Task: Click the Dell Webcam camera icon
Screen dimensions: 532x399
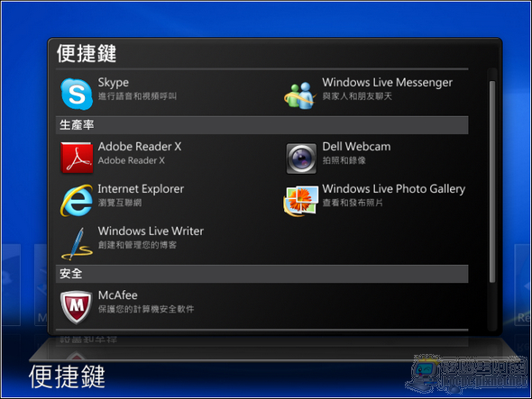Action: [301, 159]
